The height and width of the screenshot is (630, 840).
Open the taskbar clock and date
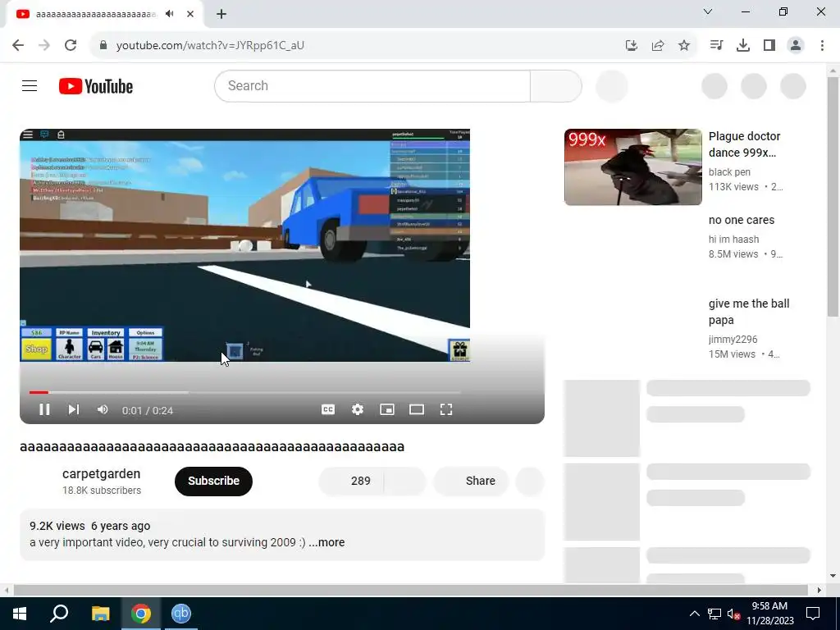click(769, 614)
